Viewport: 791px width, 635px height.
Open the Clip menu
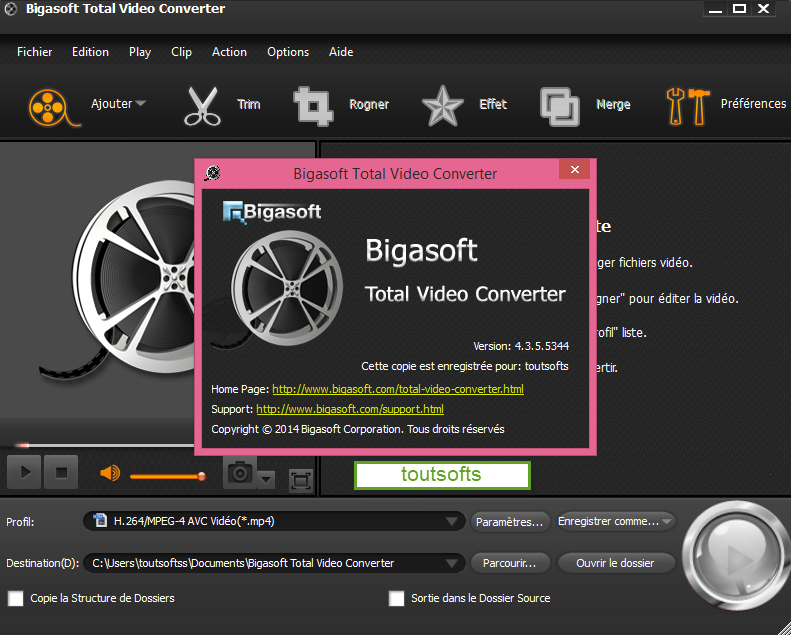(x=181, y=52)
